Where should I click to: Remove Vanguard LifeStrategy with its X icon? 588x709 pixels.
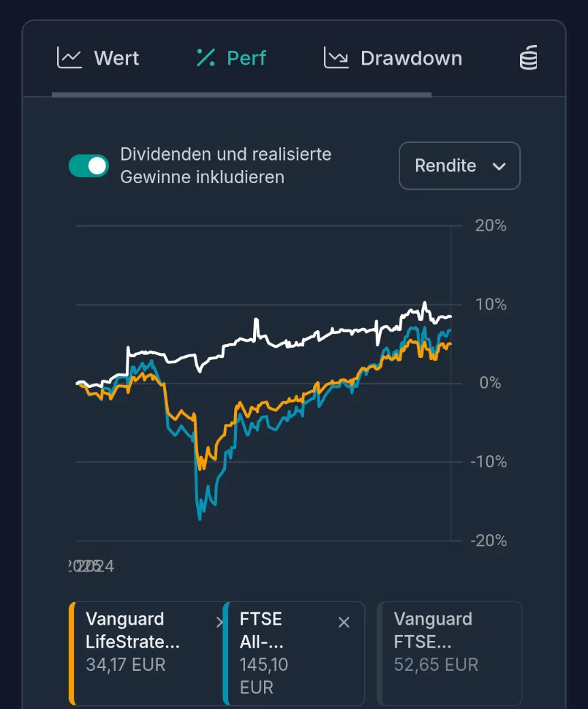tap(219, 622)
